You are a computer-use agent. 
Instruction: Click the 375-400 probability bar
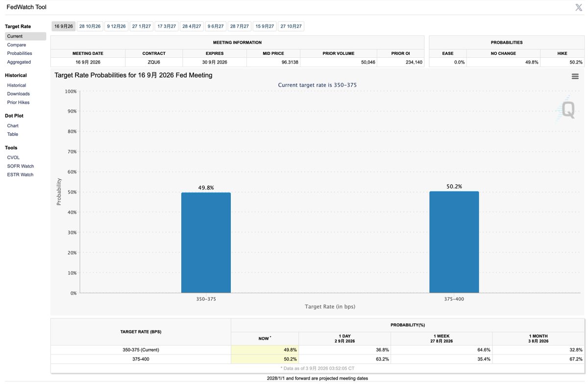(x=454, y=242)
